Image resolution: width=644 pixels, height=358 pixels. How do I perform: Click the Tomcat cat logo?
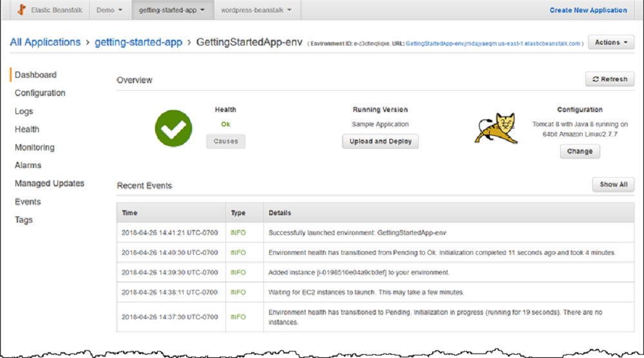pos(496,129)
